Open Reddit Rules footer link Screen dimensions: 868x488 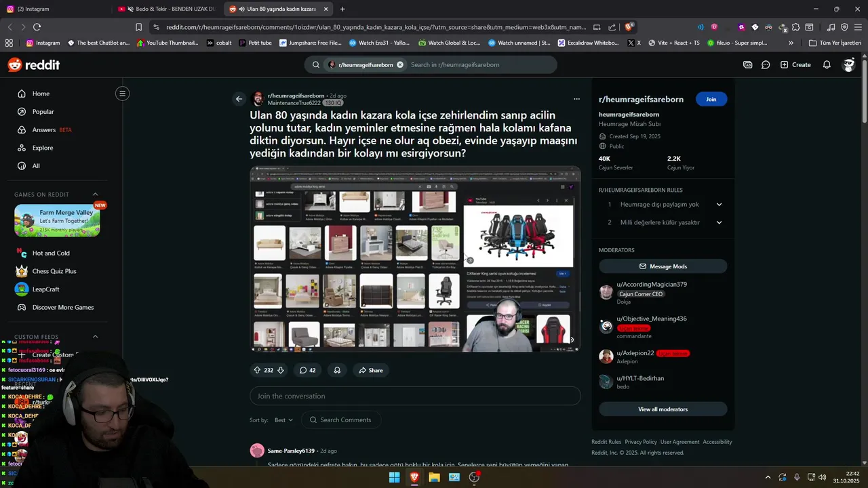606,442
